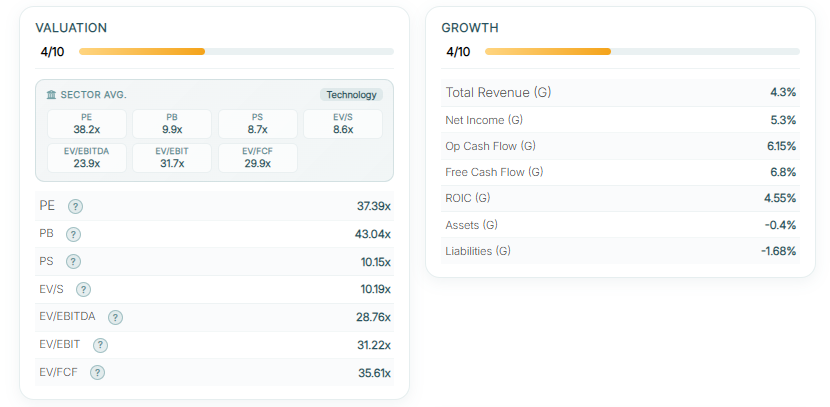830x407 pixels.
Task: Click the Op Cash Flow (G) label
Action: tap(491, 146)
